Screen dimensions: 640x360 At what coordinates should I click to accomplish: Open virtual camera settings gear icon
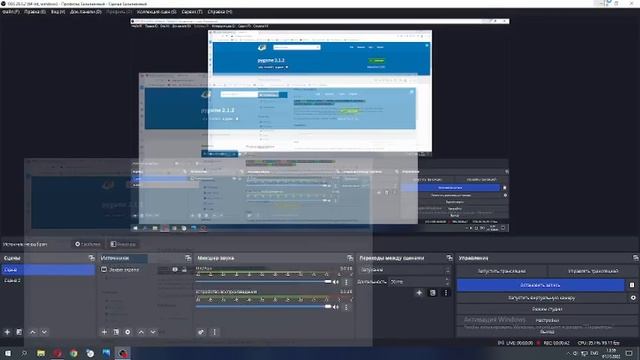point(633,298)
